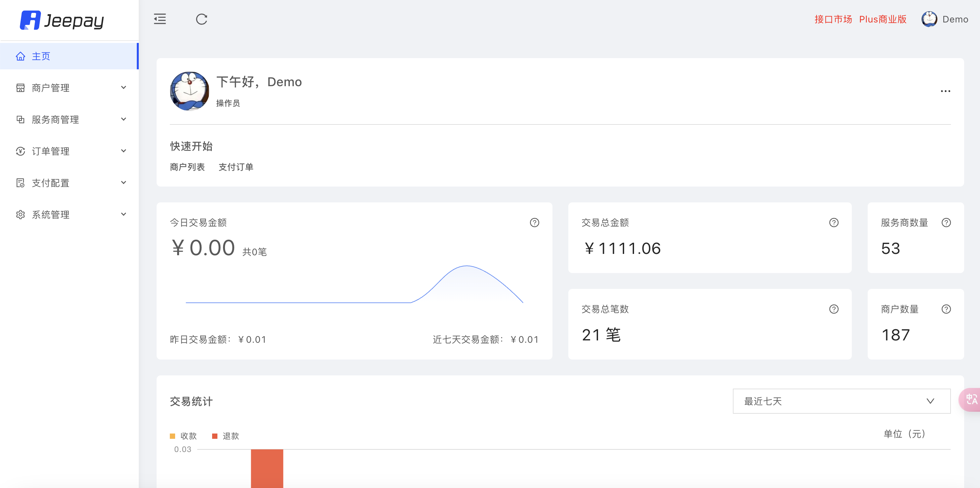Open the 商户列表 quick start link

coord(187,167)
